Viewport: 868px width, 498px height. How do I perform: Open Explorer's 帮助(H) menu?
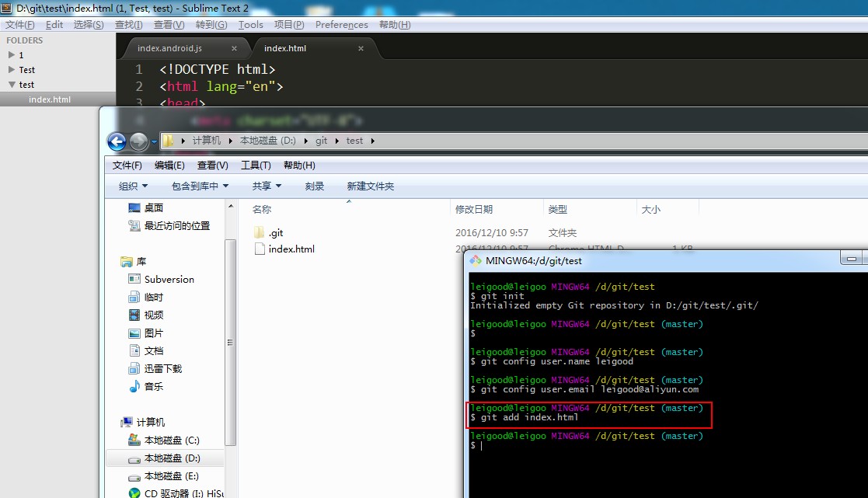tap(299, 165)
